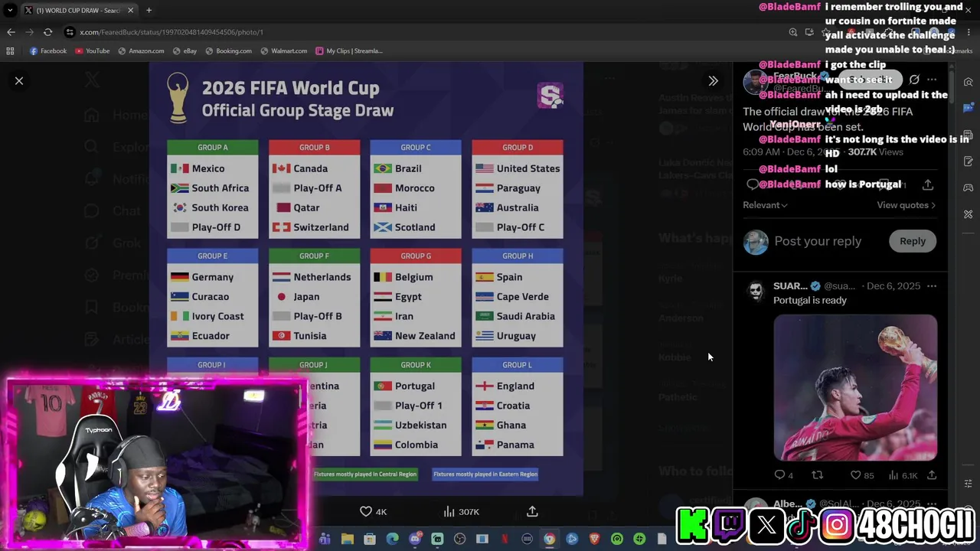Image resolution: width=980 pixels, height=551 pixels.
Task: Go back with browser back arrow
Action: [11, 32]
